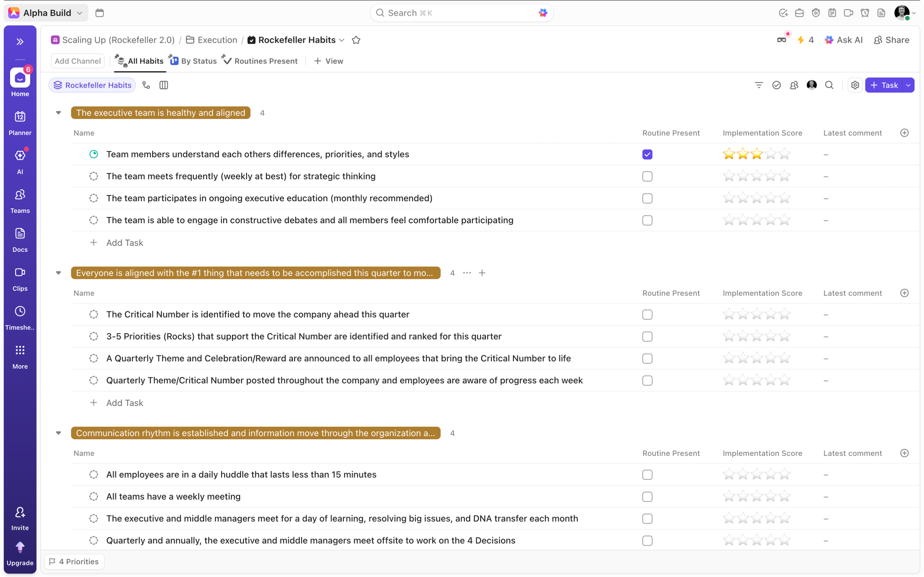Click Add Task under Critical Number group

click(125, 403)
